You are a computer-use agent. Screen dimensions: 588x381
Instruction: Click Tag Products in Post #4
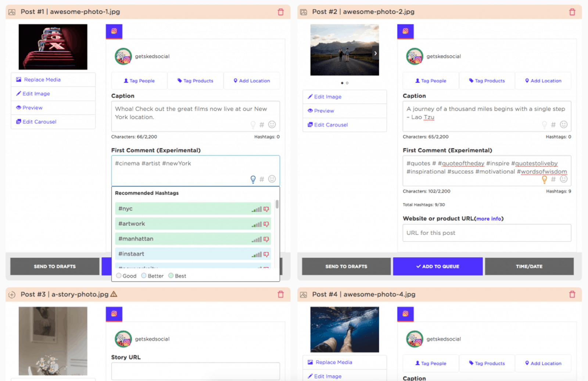[487, 363]
